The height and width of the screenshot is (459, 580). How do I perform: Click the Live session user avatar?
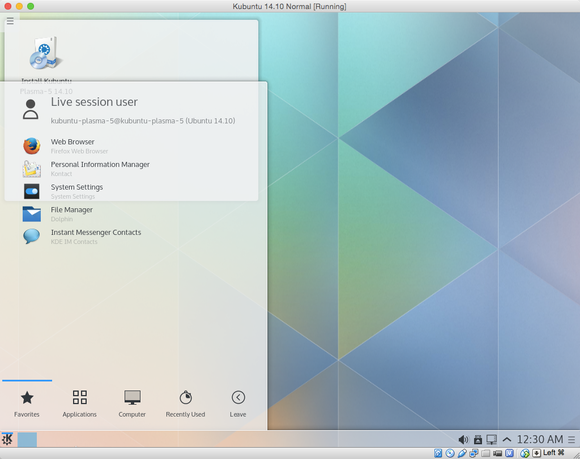[x=31, y=109]
